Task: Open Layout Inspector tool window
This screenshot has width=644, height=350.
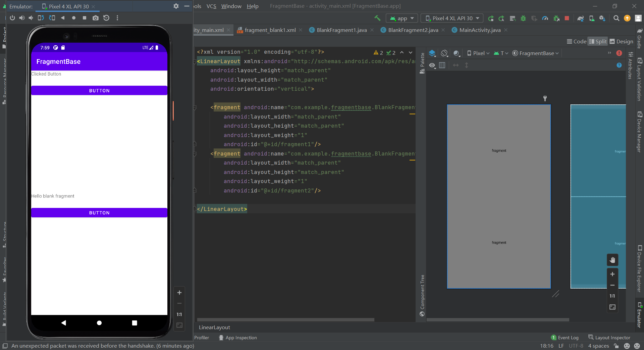Action: [609, 338]
